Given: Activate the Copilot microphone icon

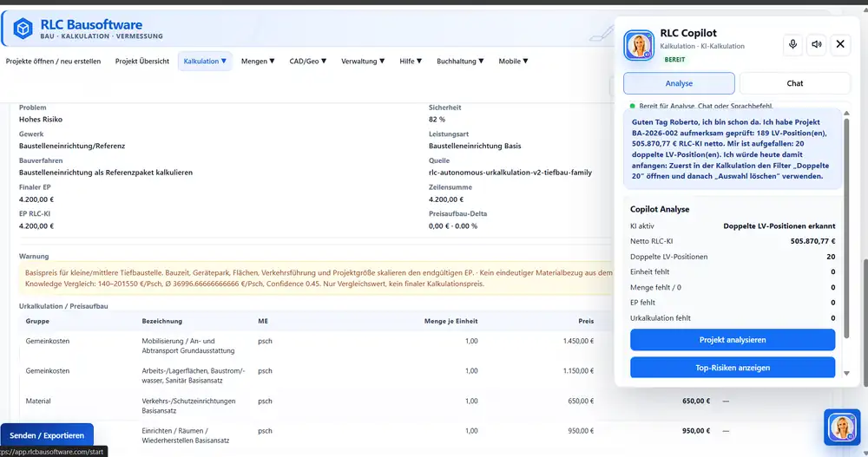Looking at the screenshot, I should click(792, 44).
